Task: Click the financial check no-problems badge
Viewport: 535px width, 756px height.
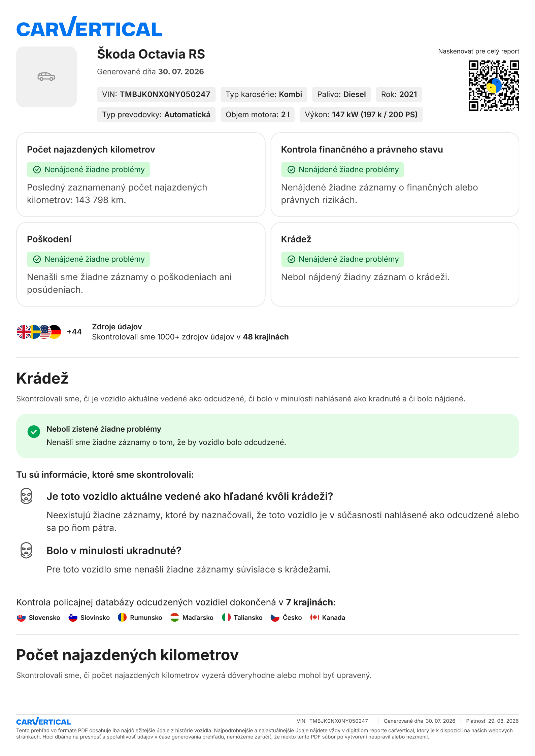Action: pos(342,170)
